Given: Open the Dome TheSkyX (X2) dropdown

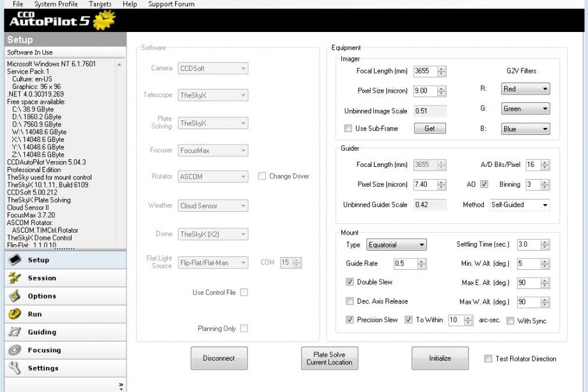Looking at the screenshot, I should (213, 234).
